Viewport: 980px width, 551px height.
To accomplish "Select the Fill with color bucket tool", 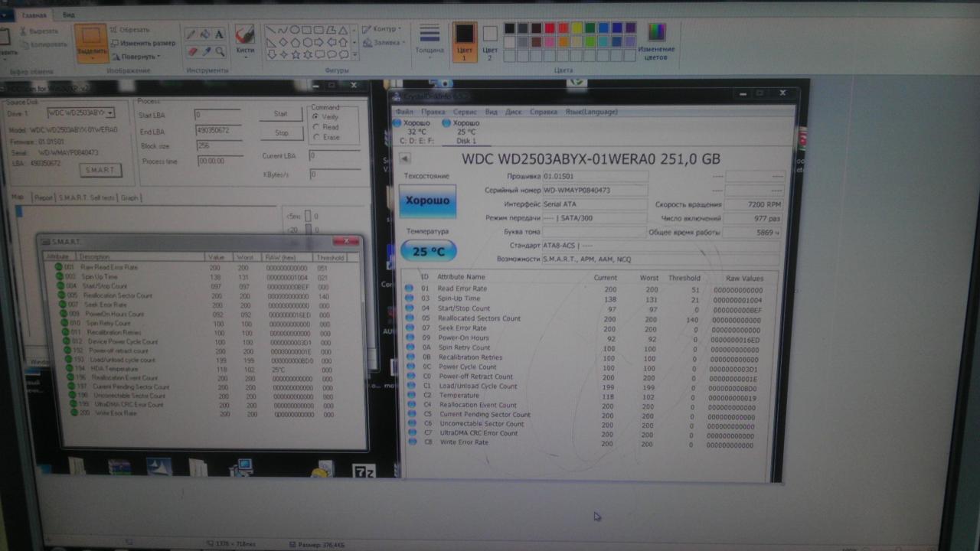I will (205, 35).
